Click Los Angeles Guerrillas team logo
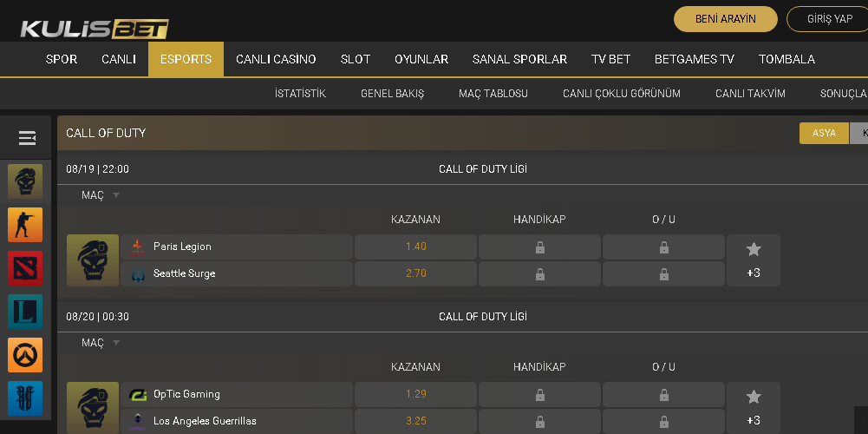Viewport: 868px width, 434px height. coord(138,421)
